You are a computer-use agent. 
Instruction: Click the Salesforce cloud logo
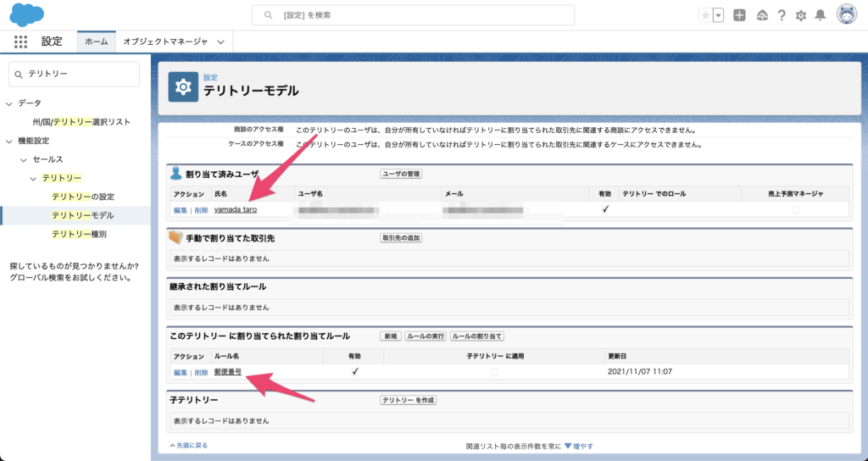[27, 15]
